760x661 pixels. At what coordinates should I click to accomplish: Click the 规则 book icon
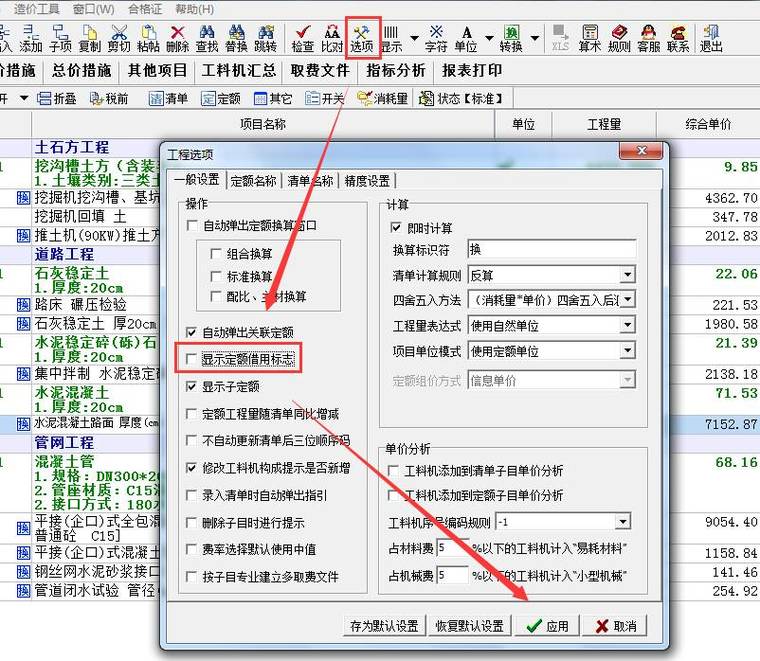click(x=620, y=38)
